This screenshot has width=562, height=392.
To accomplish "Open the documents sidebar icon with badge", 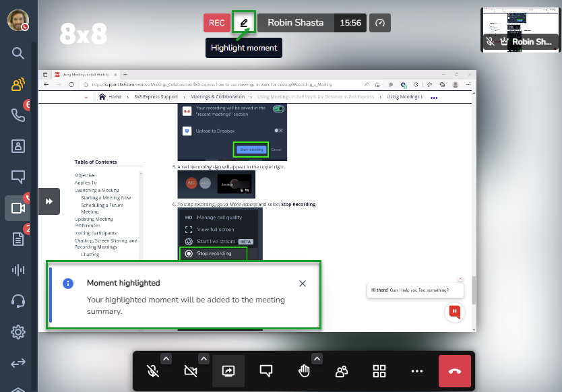I will pyautogui.click(x=18, y=239).
